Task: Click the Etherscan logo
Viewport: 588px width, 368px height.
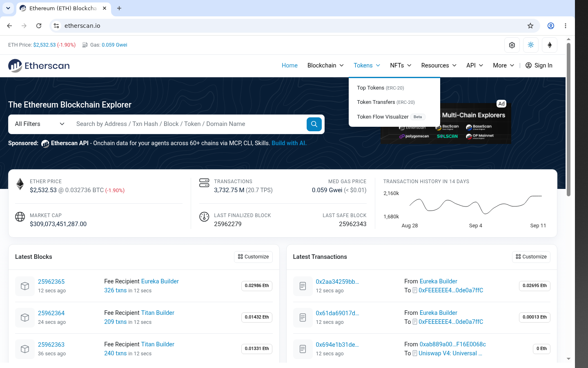Action: click(39, 65)
